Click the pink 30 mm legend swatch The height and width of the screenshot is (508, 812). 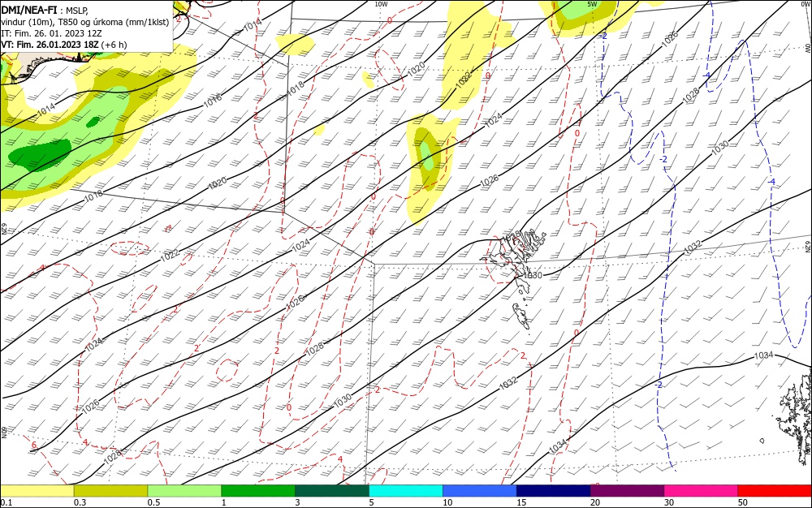702,491
